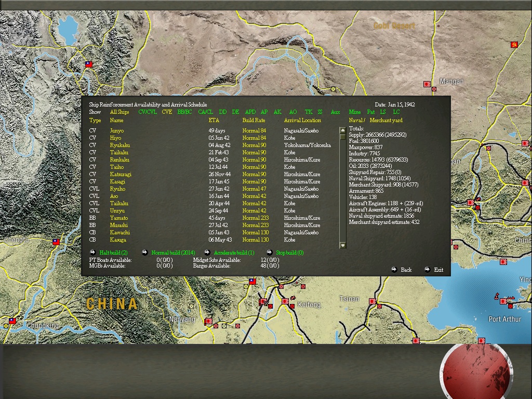This screenshot has height=399, width=532.
Task: Open battleship Yamato details
Action: click(x=119, y=218)
